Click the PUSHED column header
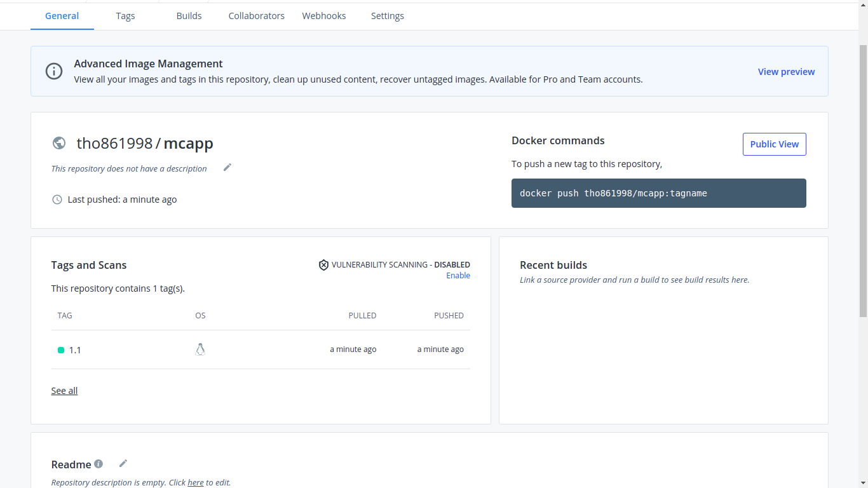Viewport: 868px width, 488px height. click(449, 316)
